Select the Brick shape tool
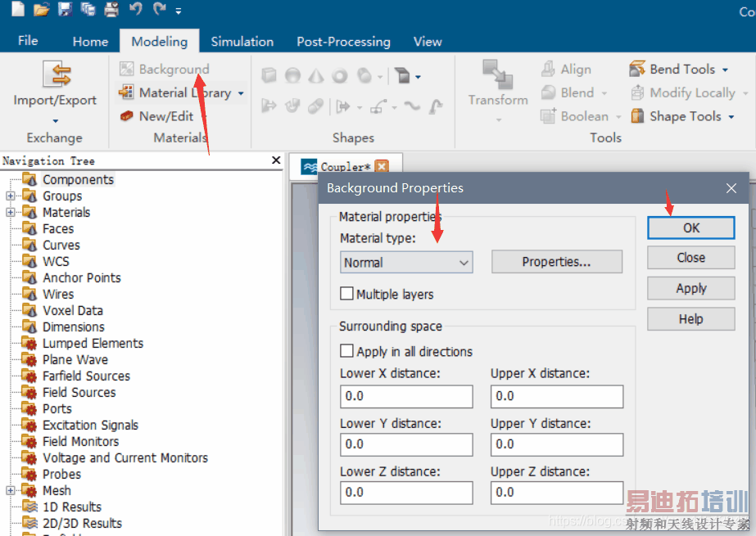Screen dimensions: 756x536 tap(269, 75)
